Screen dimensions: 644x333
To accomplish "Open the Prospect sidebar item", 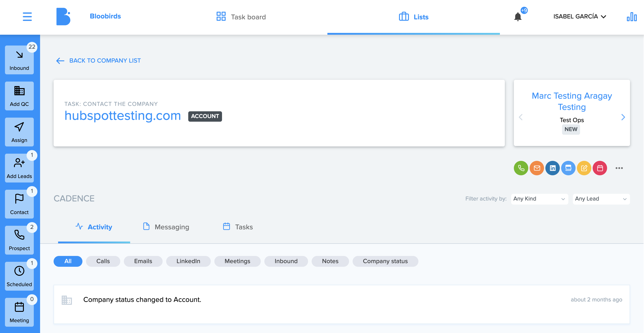I will [x=19, y=240].
